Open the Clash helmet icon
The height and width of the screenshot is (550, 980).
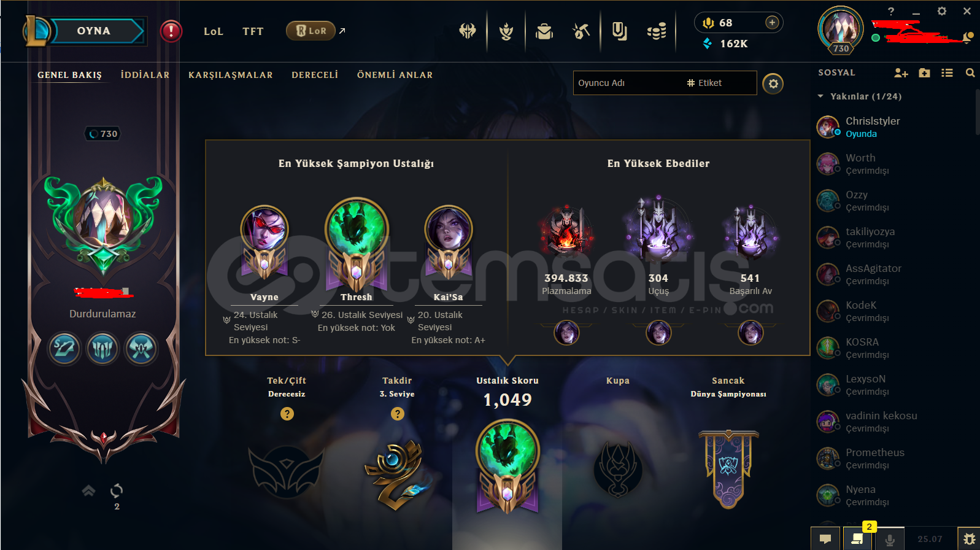(x=468, y=31)
